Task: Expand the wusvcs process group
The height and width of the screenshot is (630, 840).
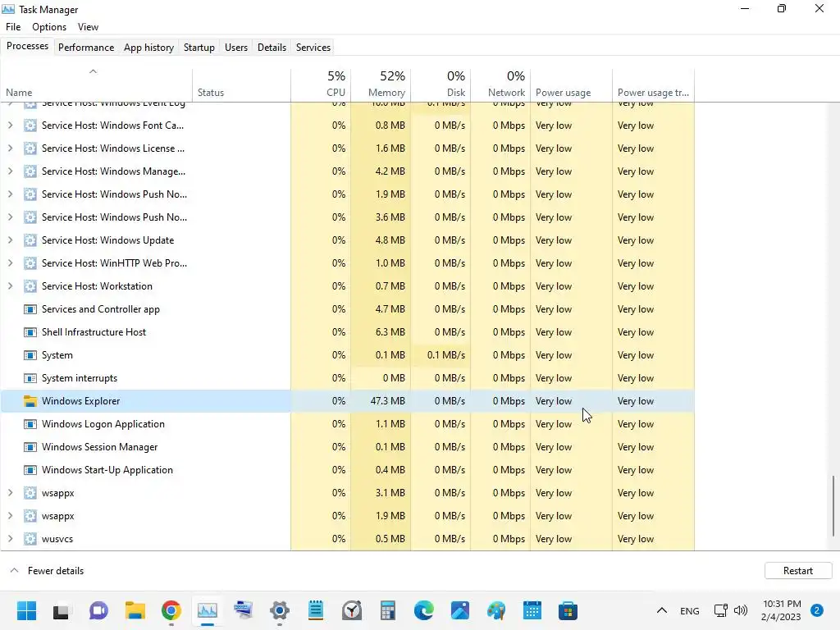Action: 10,539
